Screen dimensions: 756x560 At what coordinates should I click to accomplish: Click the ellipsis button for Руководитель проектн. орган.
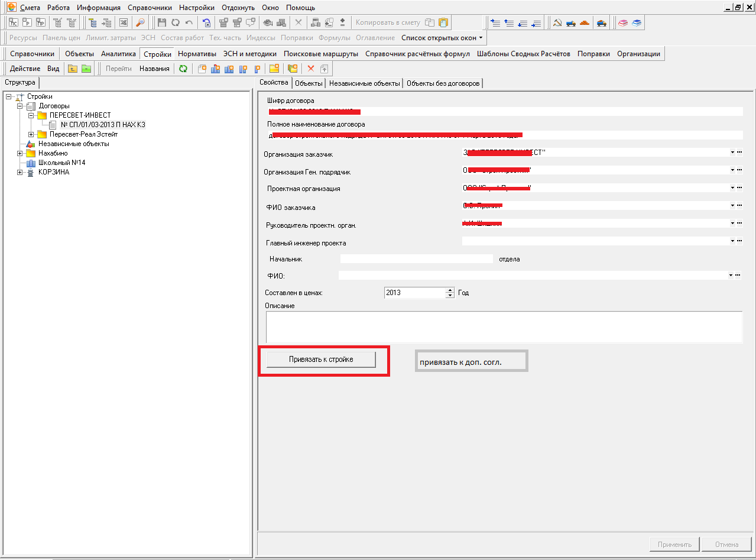tap(739, 224)
